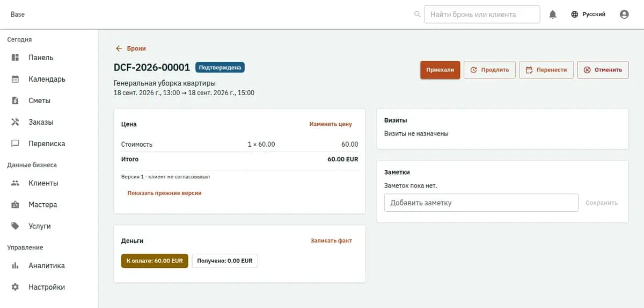Click the Переписка chat icon
The width and height of the screenshot is (644, 308).
(16, 144)
